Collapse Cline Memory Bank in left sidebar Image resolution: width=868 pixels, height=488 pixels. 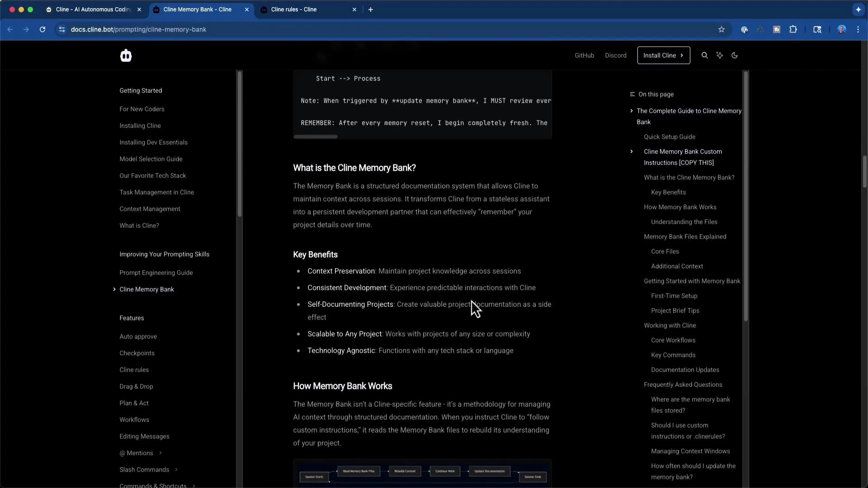click(x=114, y=290)
